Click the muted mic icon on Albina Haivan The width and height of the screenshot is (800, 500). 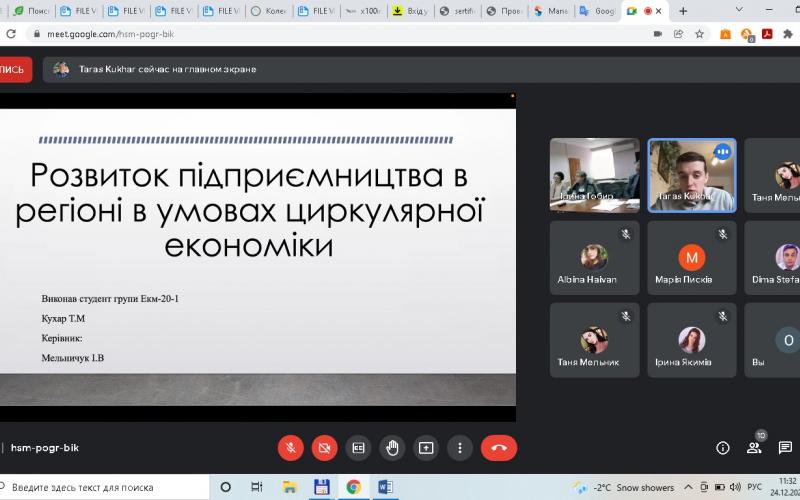(x=626, y=234)
